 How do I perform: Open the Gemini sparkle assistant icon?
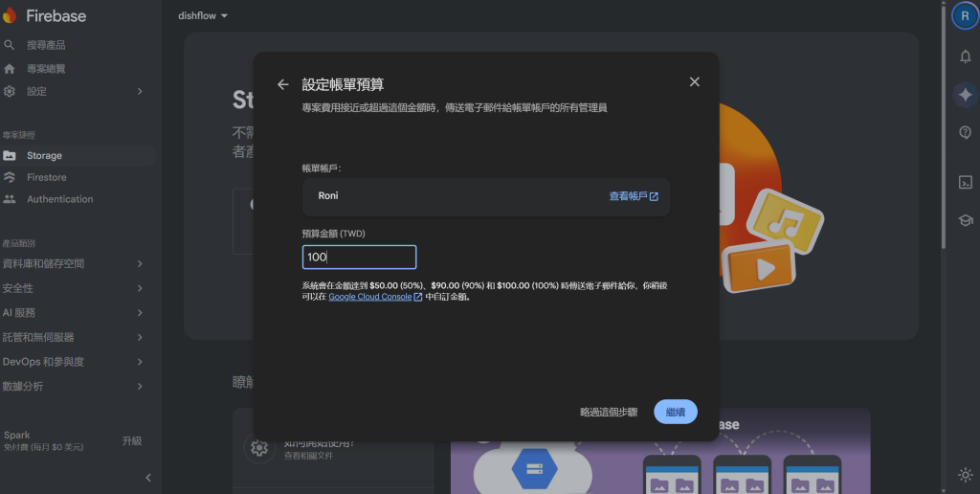966,95
